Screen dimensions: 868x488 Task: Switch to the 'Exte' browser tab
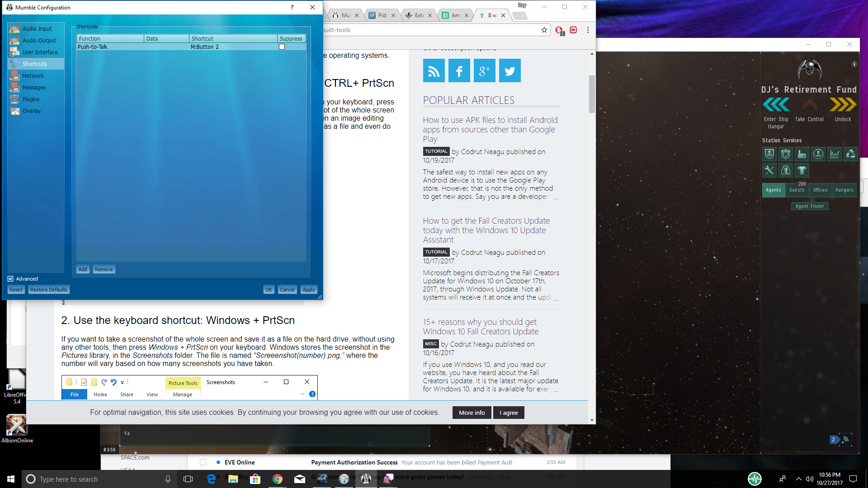[419, 15]
